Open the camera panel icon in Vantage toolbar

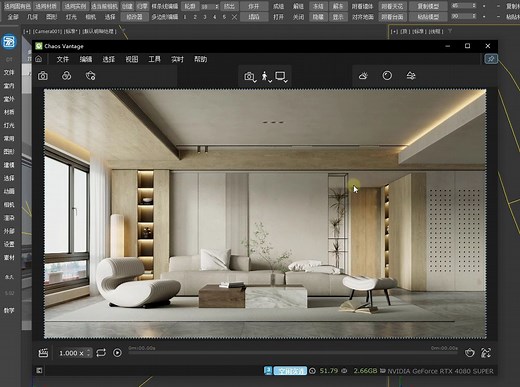click(43, 76)
